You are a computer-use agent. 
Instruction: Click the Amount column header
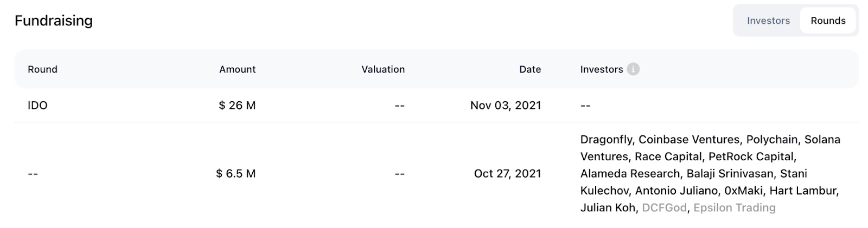[237, 69]
